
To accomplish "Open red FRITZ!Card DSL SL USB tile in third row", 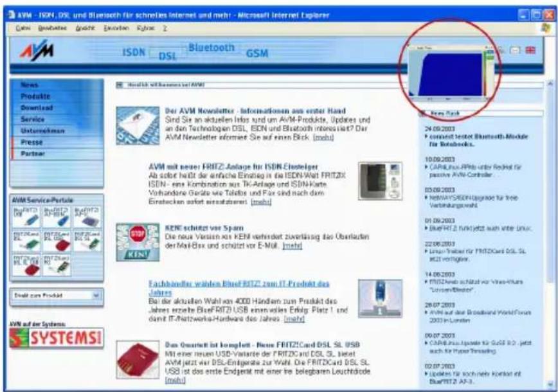I will [26, 265].
